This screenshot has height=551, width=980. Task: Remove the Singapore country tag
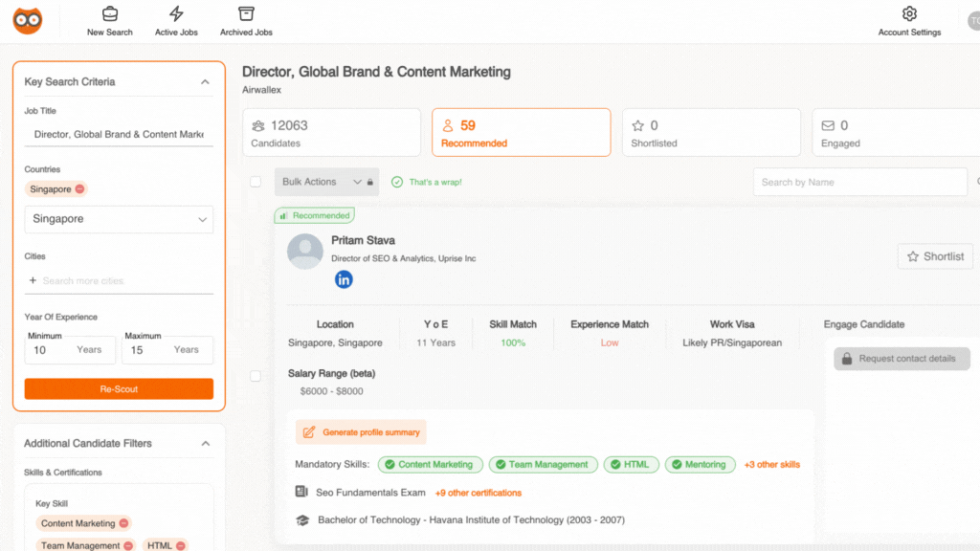tap(80, 189)
